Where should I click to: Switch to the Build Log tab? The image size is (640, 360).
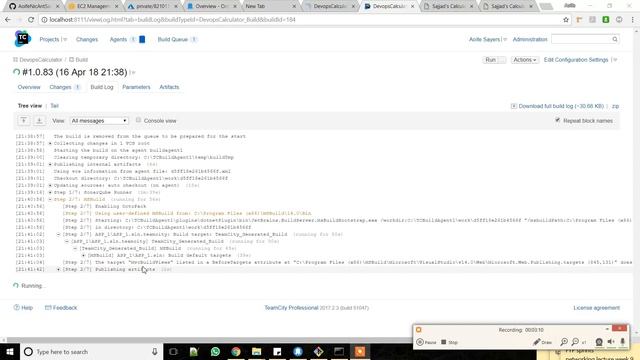tap(102, 87)
